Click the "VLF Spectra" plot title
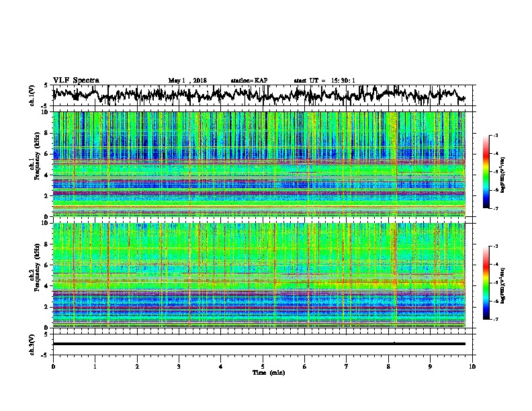Viewport: 532px width, 411px height. [x=76, y=81]
